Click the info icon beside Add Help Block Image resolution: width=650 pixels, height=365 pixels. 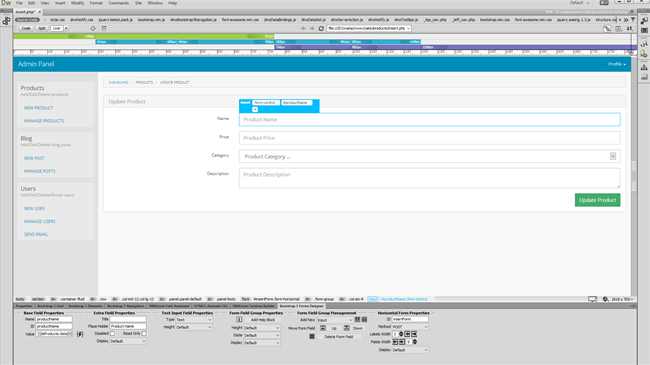239,320
